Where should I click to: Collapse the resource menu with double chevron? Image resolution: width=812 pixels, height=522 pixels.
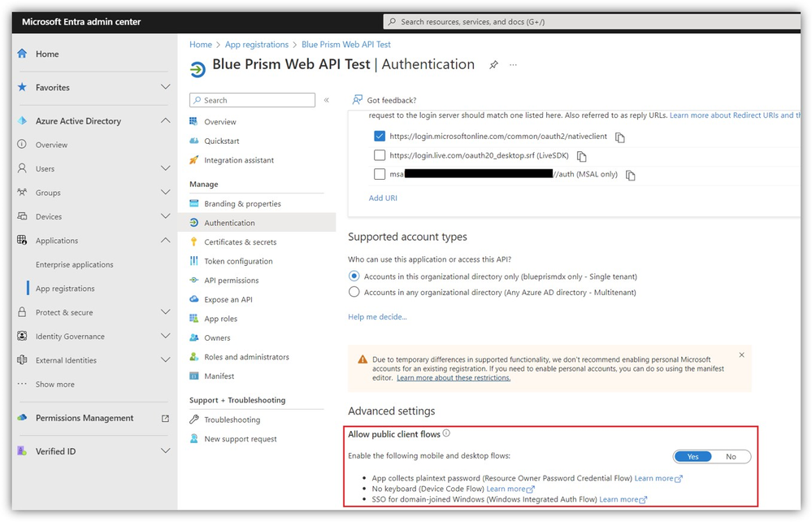click(x=326, y=100)
